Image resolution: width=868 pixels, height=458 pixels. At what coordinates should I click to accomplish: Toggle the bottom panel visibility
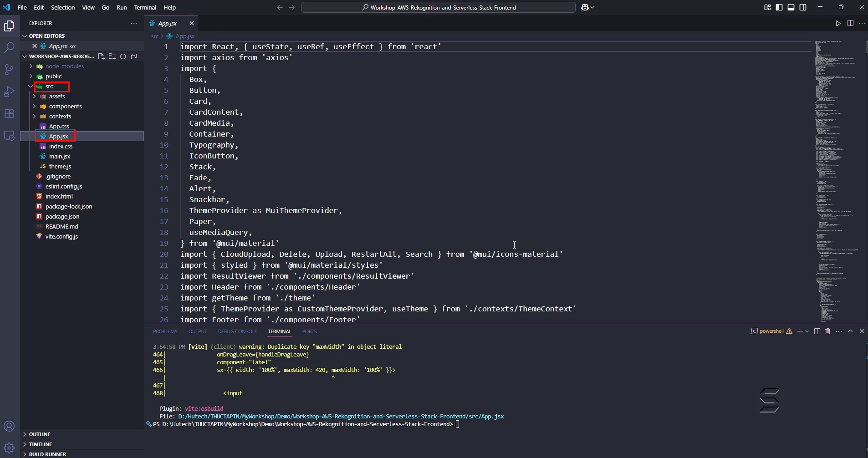pyautogui.click(x=791, y=7)
